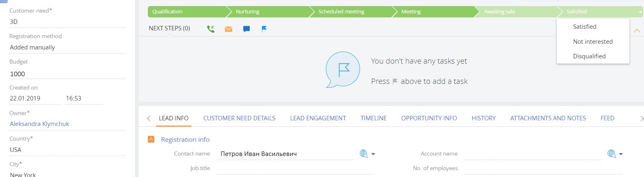This screenshot has height=177, width=644.
Task: Click the blue chat message icon
Action: pos(246,29)
